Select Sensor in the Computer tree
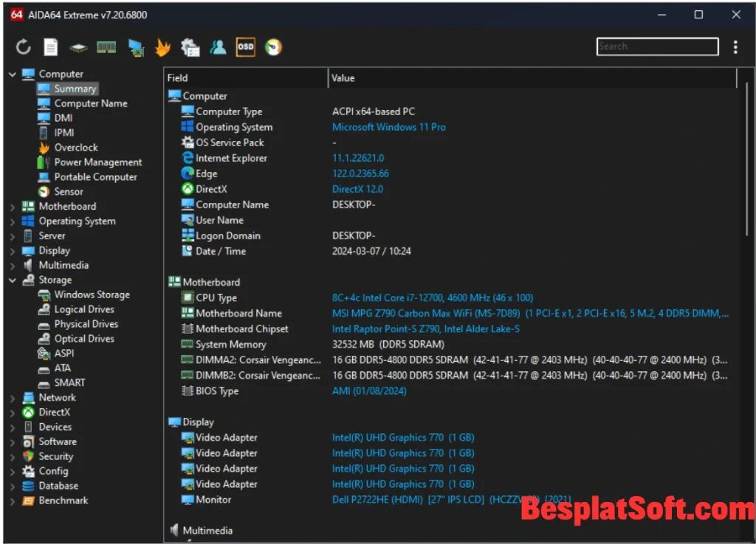756x544 pixels. click(x=68, y=191)
